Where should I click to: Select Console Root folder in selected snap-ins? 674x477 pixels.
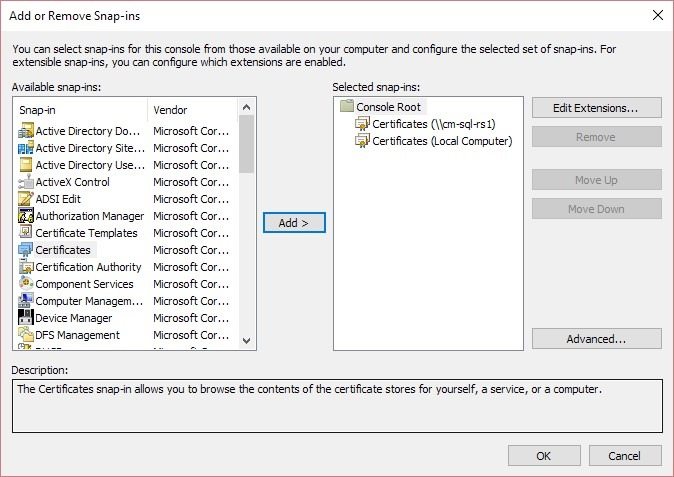tap(381, 107)
